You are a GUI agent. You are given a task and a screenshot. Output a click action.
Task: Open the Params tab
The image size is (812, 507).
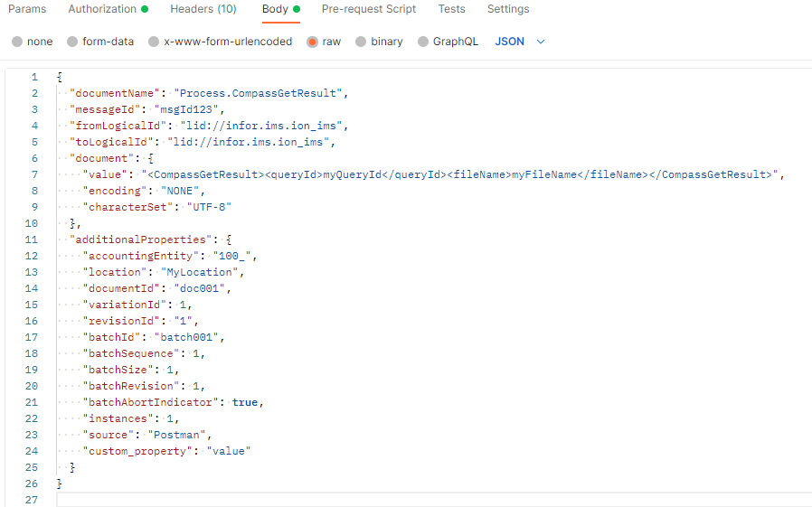[x=27, y=9]
